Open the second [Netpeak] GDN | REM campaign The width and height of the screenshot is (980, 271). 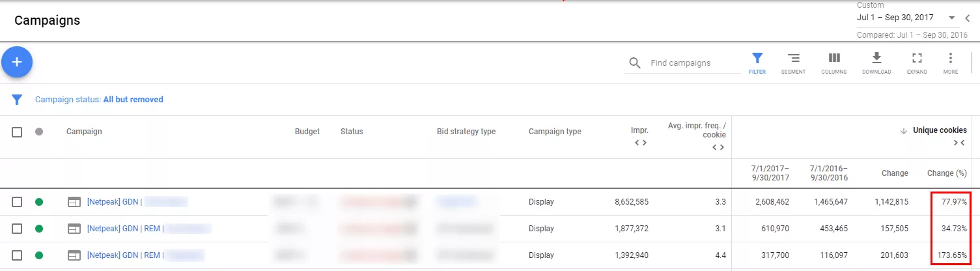point(125,255)
